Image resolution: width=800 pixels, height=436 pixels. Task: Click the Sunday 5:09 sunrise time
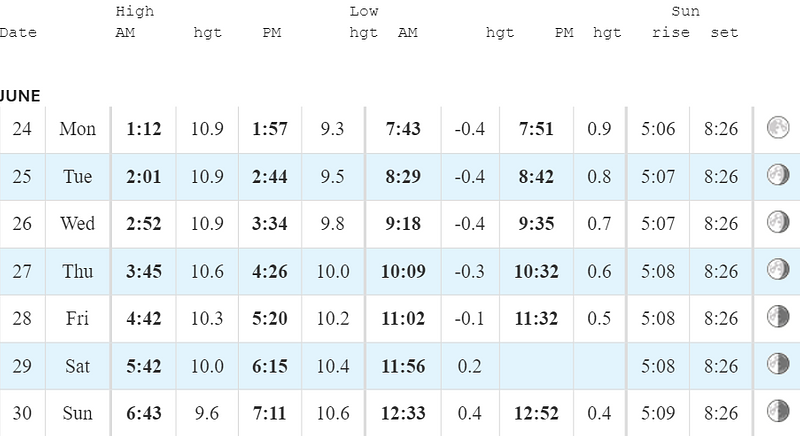(x=658, y=413)
